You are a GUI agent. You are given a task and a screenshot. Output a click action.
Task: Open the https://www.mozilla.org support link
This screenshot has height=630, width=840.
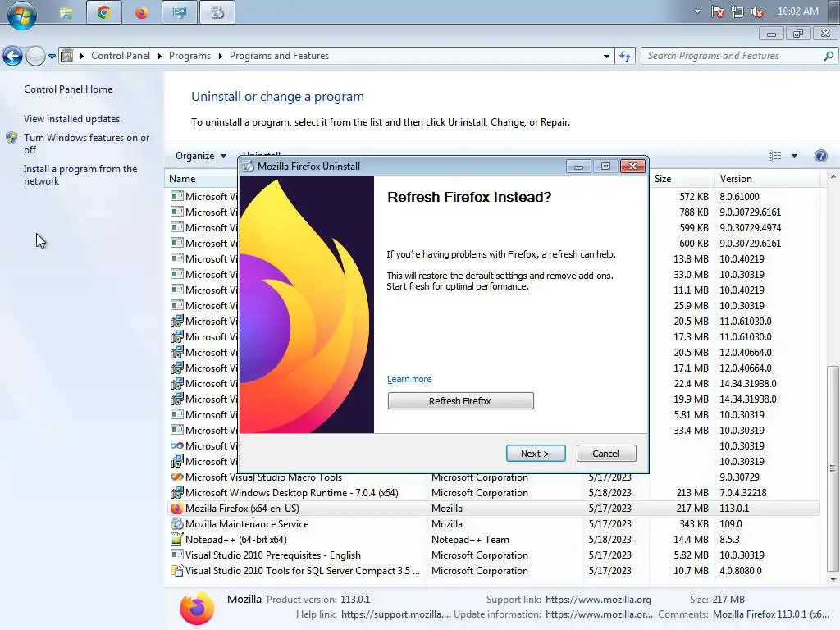[598, 600]
